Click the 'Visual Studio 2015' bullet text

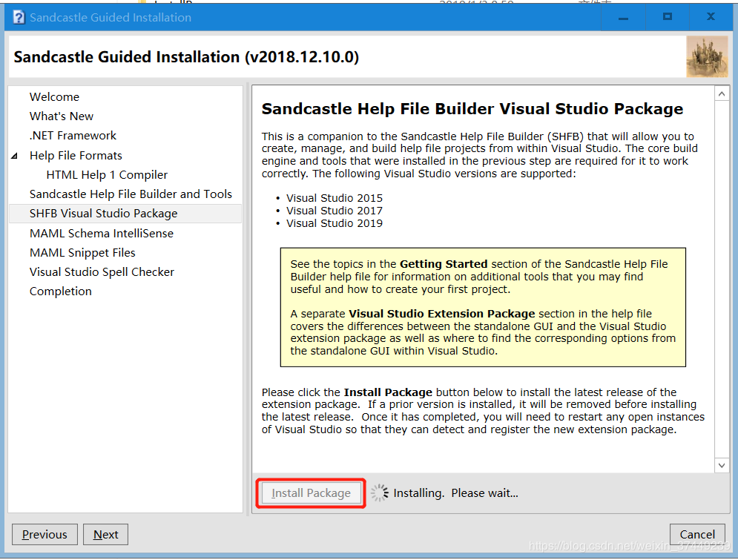(335, 198)
